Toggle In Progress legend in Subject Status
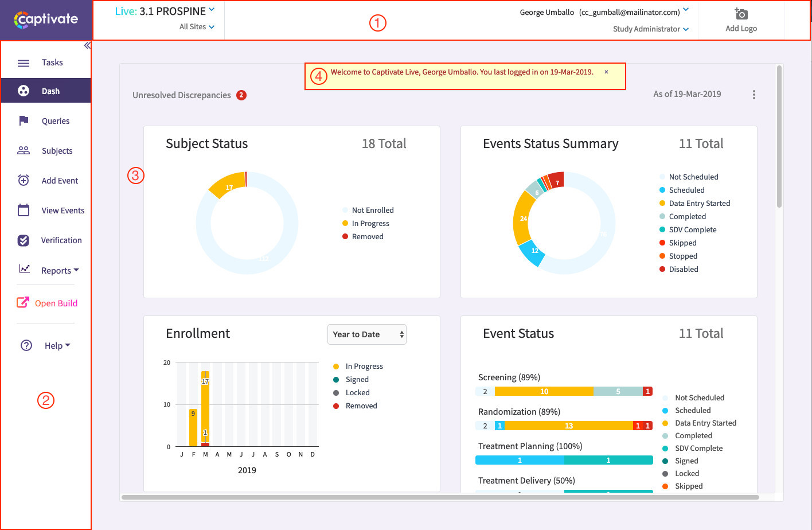This screenshot has height=530, width=812. tap(370, 224)
